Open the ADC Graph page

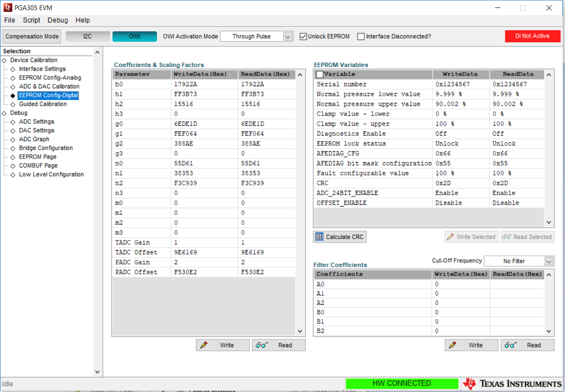(x=34, y=139)
